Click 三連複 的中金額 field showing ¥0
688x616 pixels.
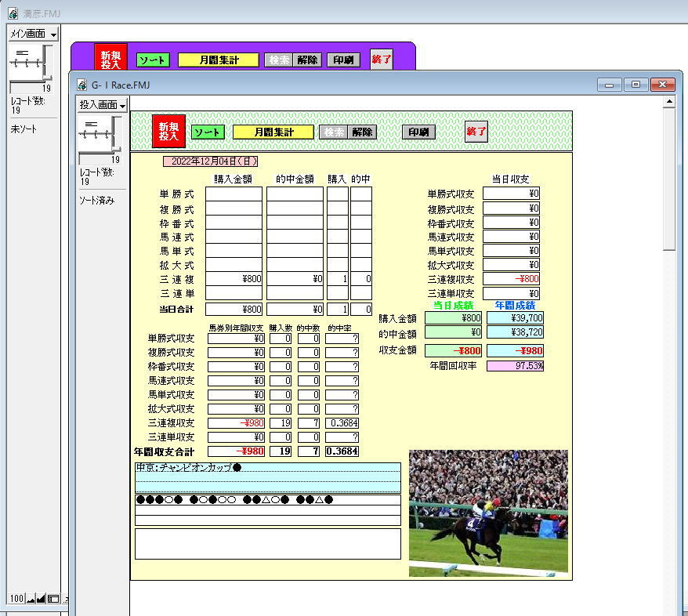pyautogui.click(x=295, y=278)
